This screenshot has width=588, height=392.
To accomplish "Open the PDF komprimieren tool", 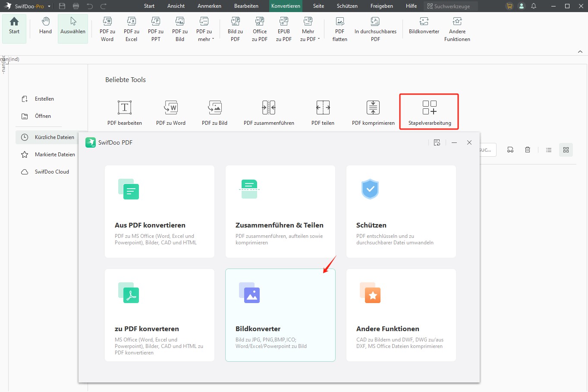I will click(373, 112).
